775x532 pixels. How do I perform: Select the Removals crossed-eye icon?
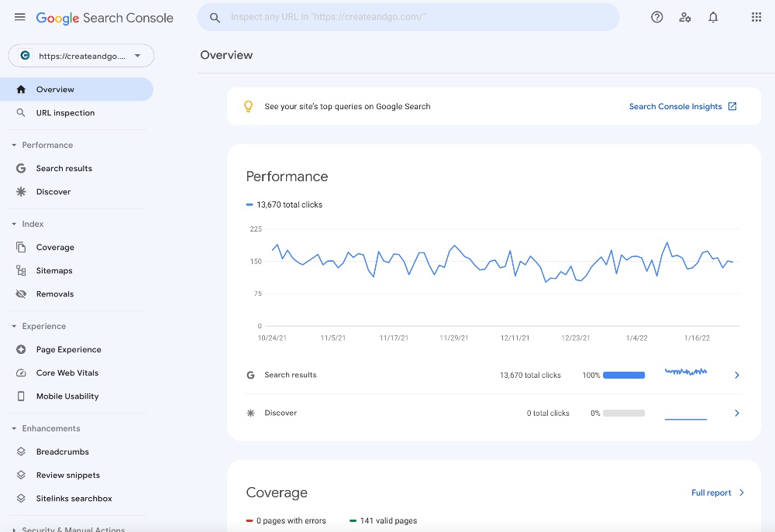21,293
